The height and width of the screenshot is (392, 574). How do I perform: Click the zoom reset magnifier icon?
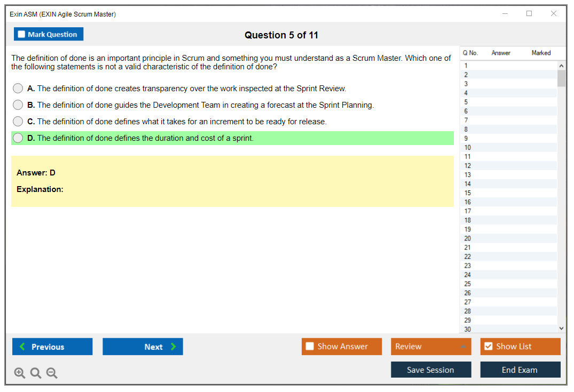pos(36,373)
